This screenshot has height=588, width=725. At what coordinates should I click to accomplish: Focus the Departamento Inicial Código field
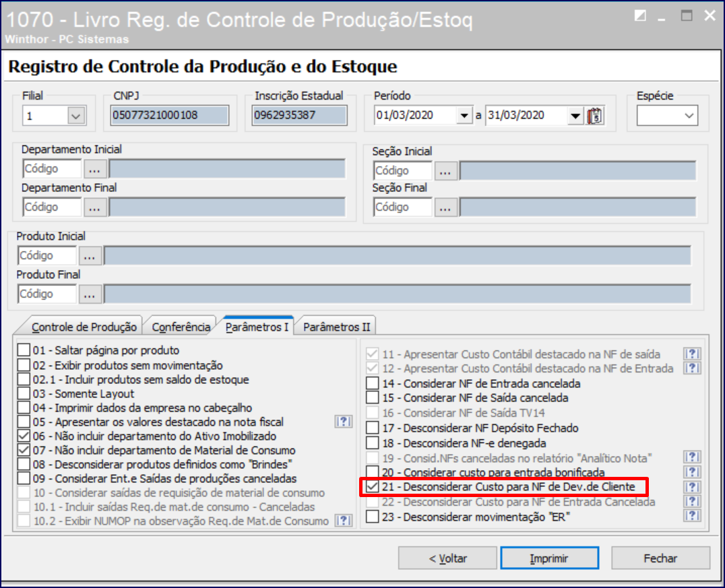click(52, 169)
